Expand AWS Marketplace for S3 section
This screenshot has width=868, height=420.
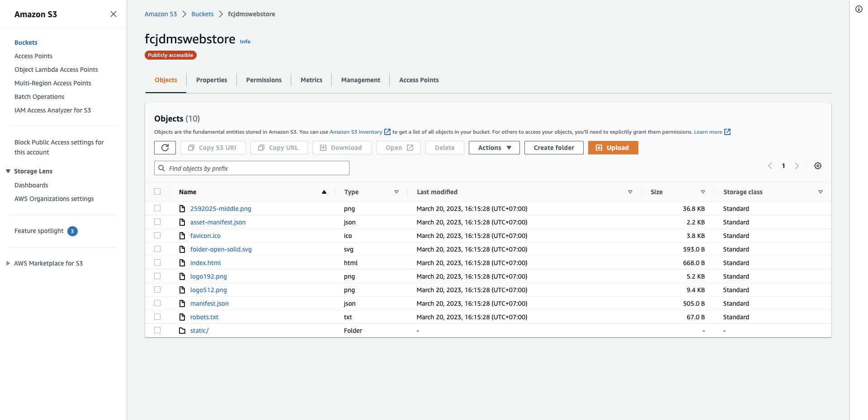click(x=8, y=263)
